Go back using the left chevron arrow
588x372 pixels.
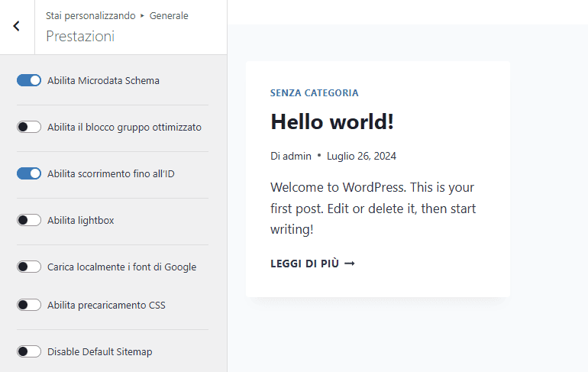pos(17,26)
